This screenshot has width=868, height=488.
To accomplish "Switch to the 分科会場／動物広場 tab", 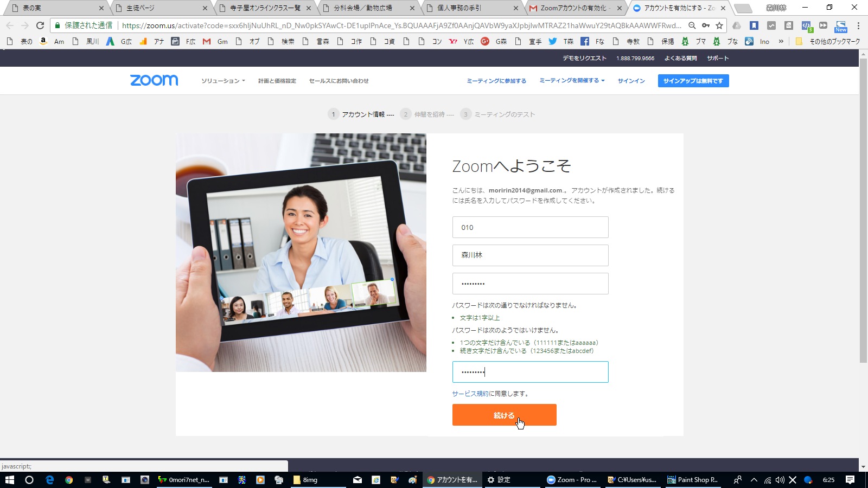I will coord(368,8).
